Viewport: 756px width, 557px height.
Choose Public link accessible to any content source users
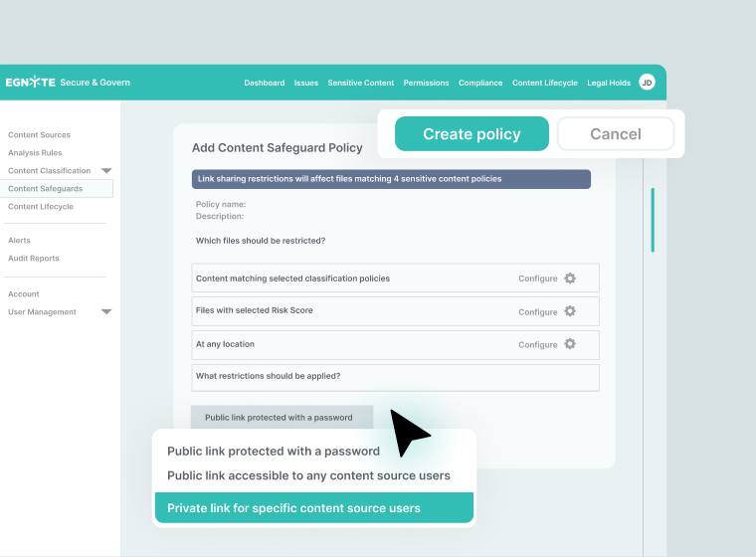(x=308, y=475)
